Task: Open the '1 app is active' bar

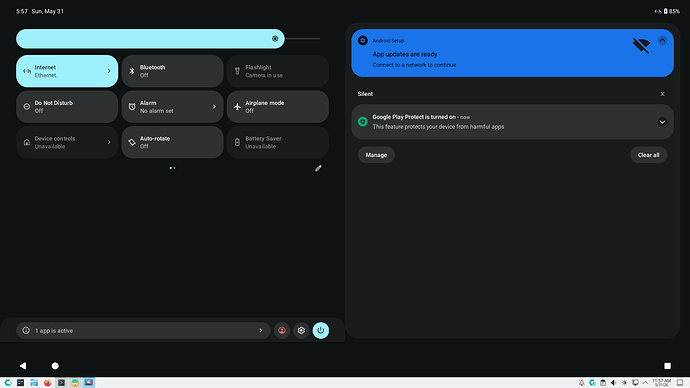Action: click(143, 330)
